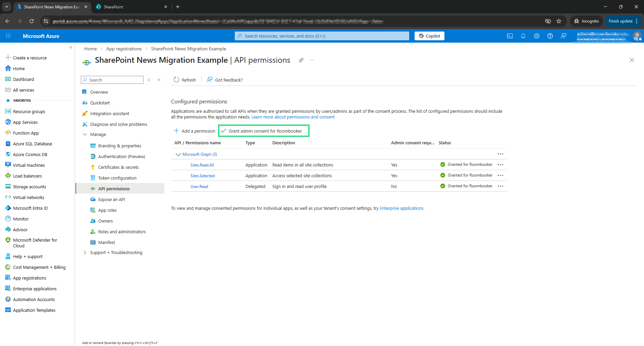Open the Enterprise applications link
644x346 pixels.
point(401,208)
